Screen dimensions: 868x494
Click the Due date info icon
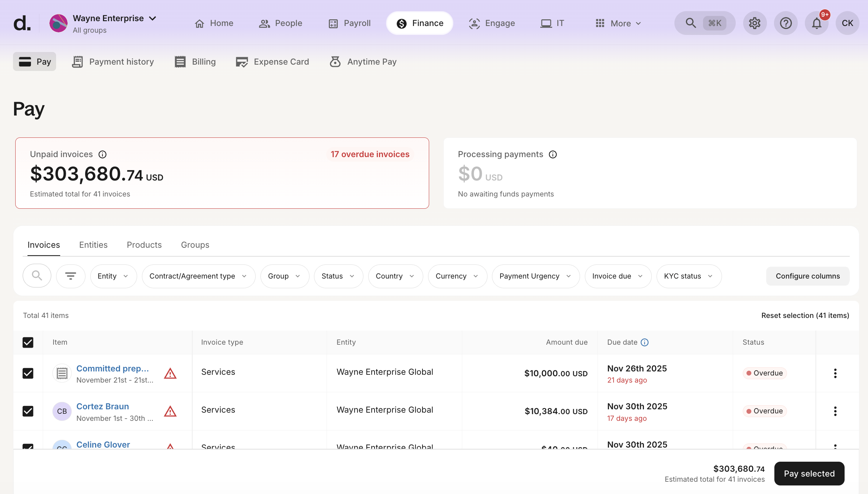tap(645, 342)
